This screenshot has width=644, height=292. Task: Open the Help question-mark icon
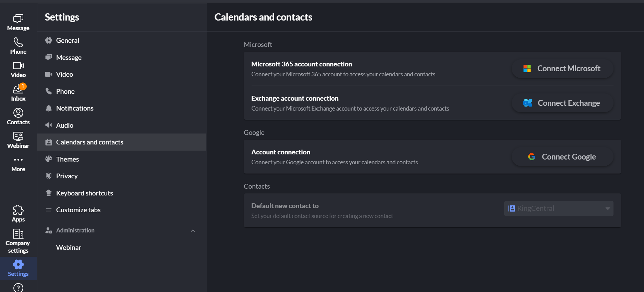point(18,288)
